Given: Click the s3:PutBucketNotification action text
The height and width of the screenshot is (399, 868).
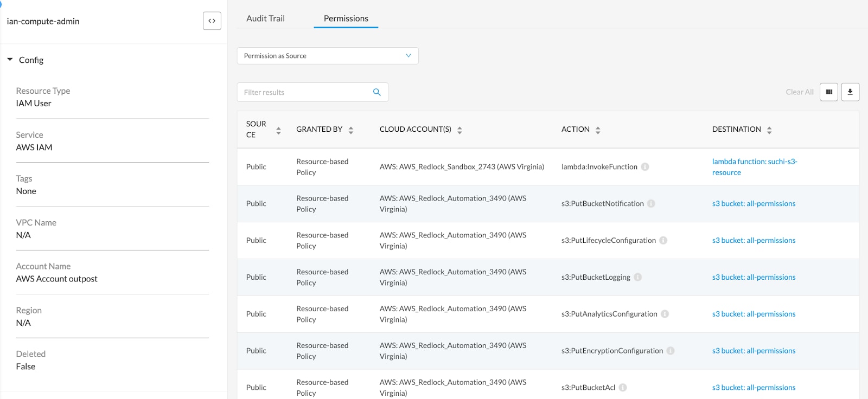Looking at the screenshot, I should click(602, 204).
